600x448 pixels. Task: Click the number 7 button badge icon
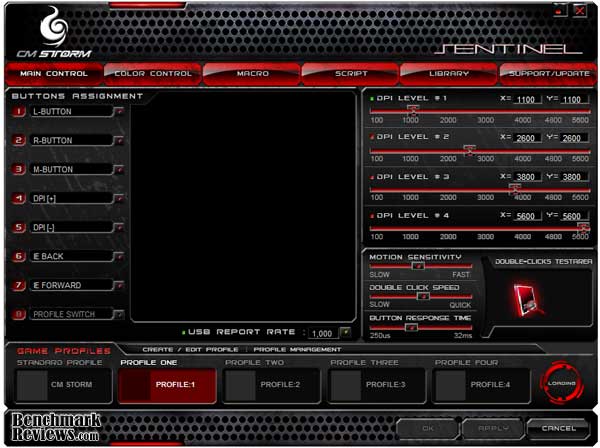[18, 285]
